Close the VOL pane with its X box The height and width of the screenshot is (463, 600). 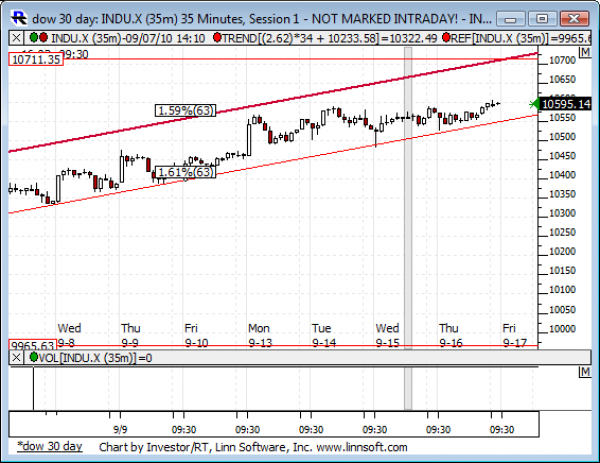coord(16,358)
